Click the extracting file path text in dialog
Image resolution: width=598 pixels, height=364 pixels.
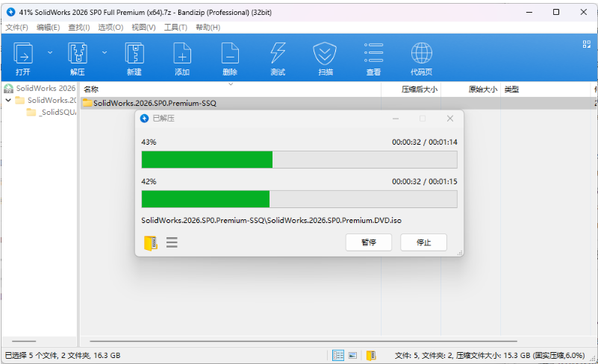(271, 220)
